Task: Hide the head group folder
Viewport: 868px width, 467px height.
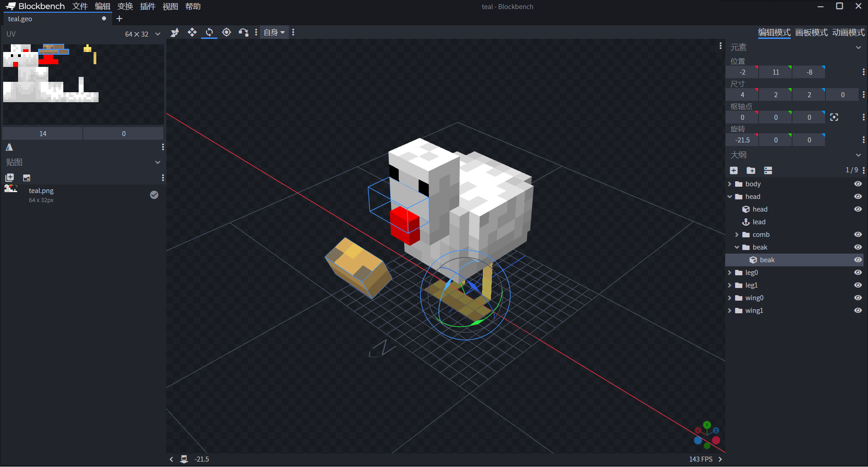Action: click(x=858, y=197)
